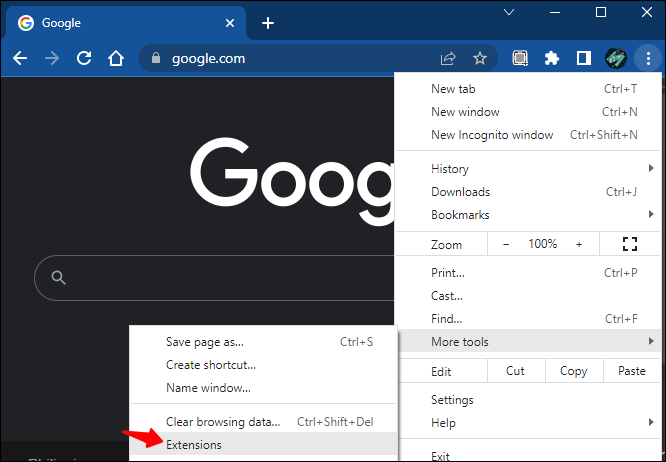The image size is (666, 462).
Task: Click the Cut button in Edit row
Action: coord(516,371)
